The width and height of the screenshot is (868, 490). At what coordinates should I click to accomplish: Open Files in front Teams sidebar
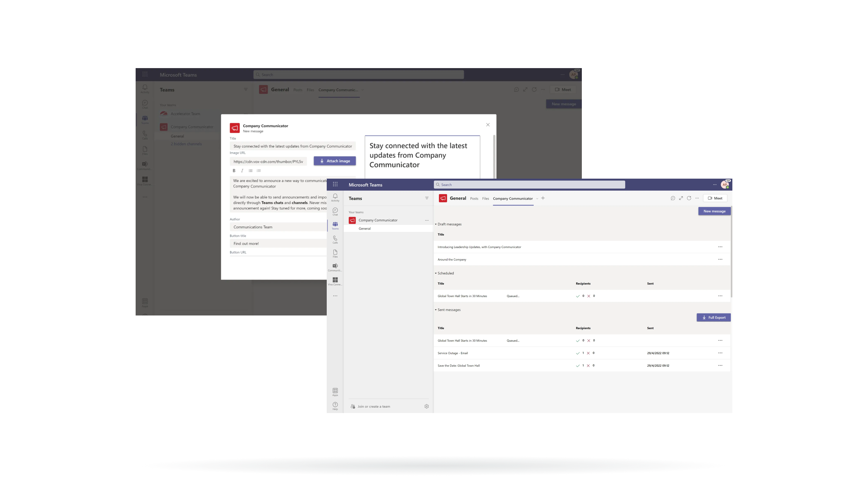coord(335,254)
